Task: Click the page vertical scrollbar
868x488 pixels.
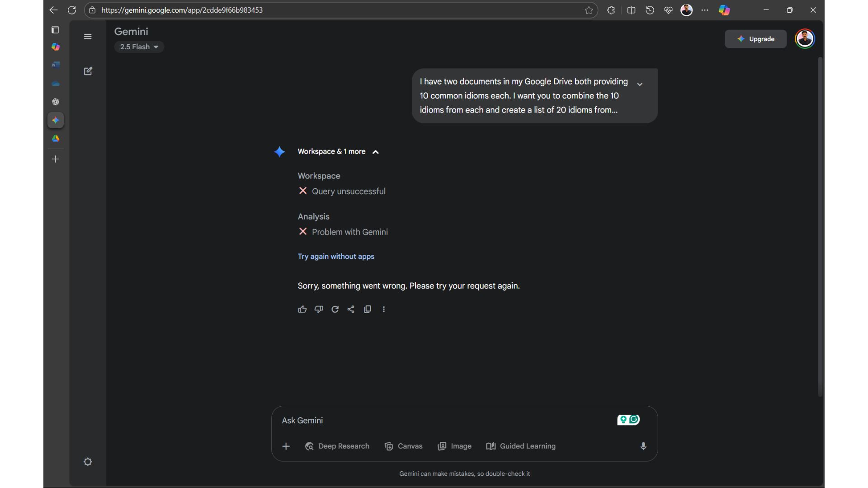Action: pyautogui.click(x=821, y=226)
